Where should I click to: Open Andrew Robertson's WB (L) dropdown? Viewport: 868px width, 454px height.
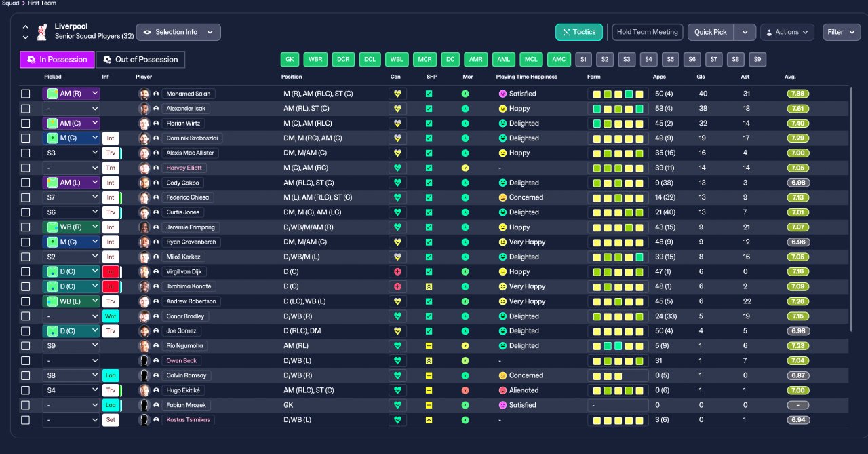pos(71,301)
